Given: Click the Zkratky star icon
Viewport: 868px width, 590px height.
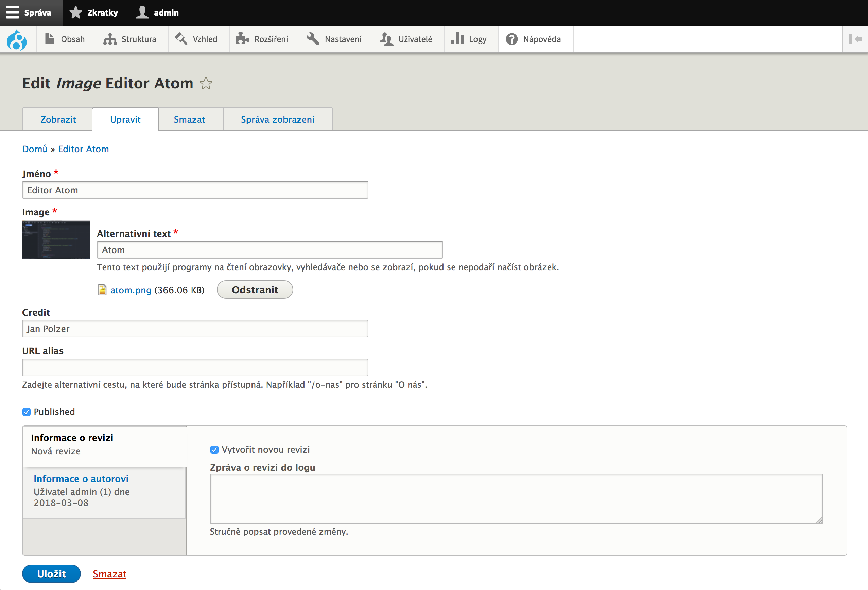Looking at the screenshot, I should tap(76, 12).
